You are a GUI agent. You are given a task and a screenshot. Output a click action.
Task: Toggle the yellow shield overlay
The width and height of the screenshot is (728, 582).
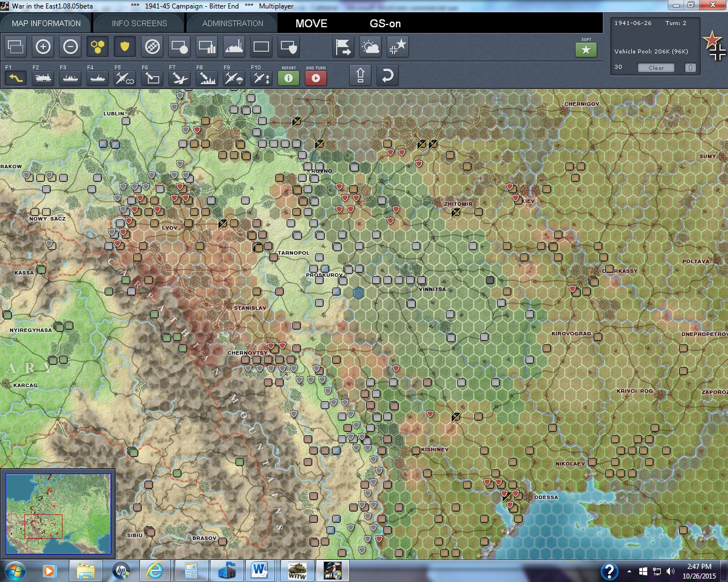point(125,47)
